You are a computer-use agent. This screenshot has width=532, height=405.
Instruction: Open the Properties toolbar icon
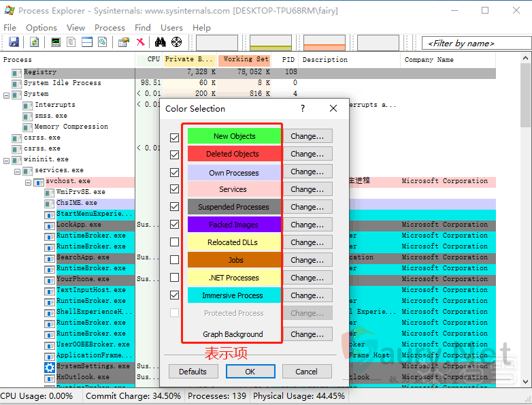(123, 42)
